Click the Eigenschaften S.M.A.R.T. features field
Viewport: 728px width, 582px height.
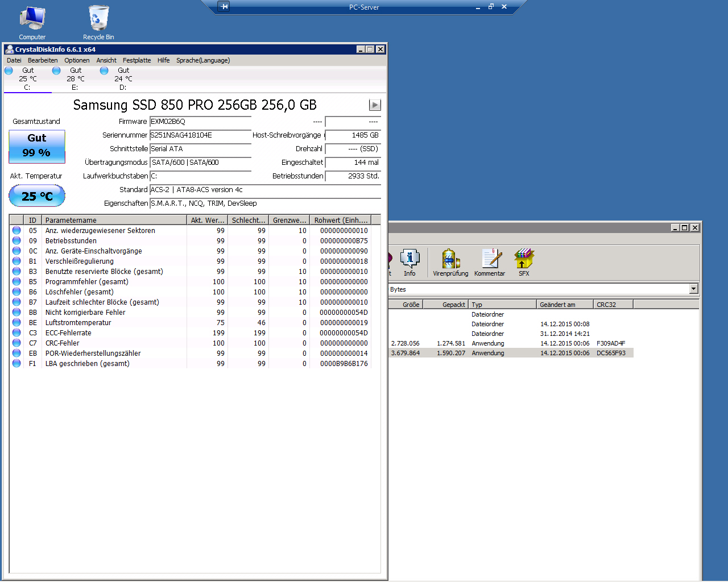click(266, 203)
